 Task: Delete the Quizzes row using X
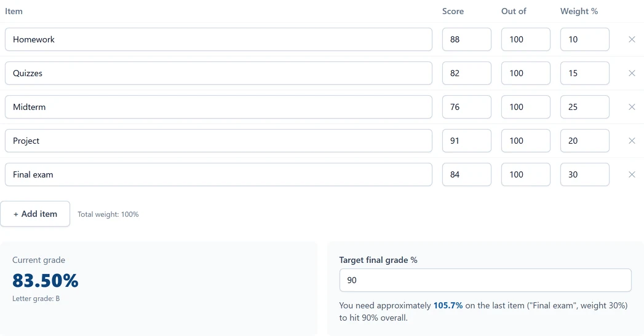tap(632, 73)
